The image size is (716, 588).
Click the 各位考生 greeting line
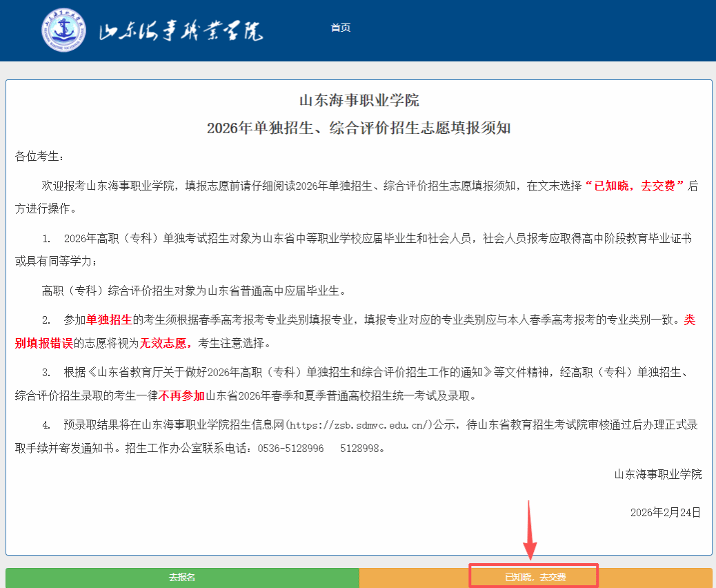[x=39, y=156]
